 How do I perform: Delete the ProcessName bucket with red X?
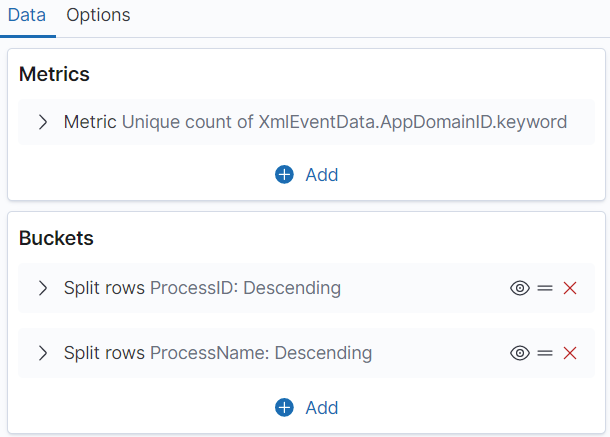coord(570,353)
